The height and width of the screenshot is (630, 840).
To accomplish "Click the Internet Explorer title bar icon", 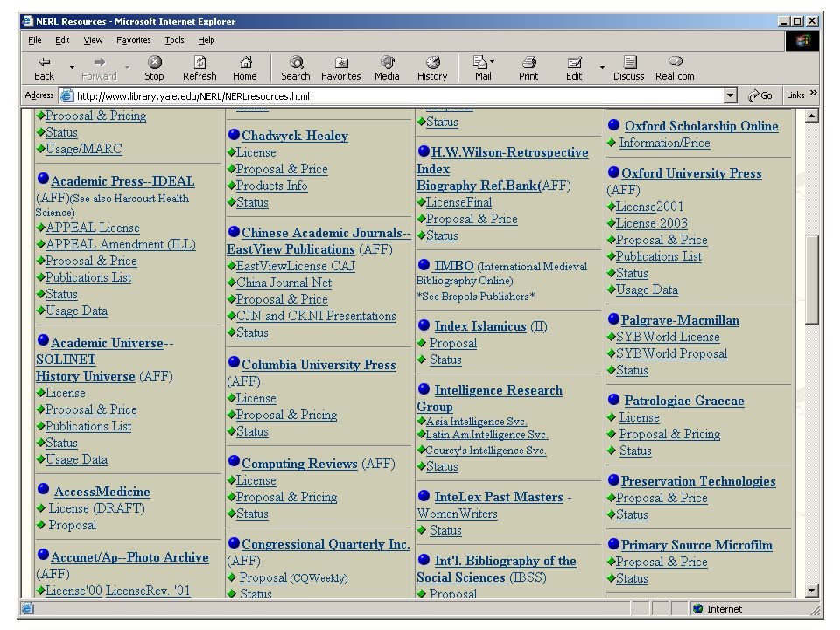I will 27,21.
